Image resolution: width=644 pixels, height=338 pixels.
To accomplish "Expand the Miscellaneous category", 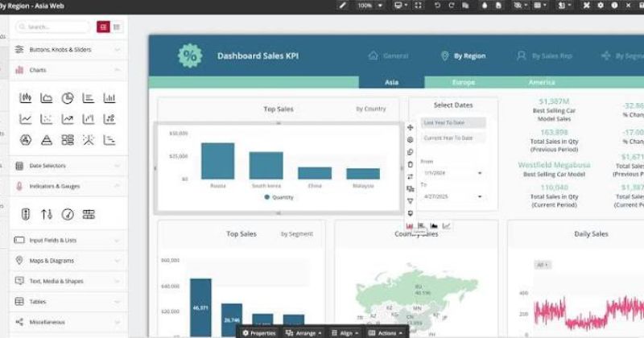I will 68,322.
